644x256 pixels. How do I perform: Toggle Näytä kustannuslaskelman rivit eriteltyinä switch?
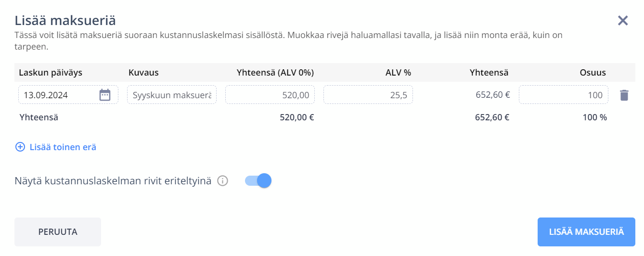coord(258,180)
